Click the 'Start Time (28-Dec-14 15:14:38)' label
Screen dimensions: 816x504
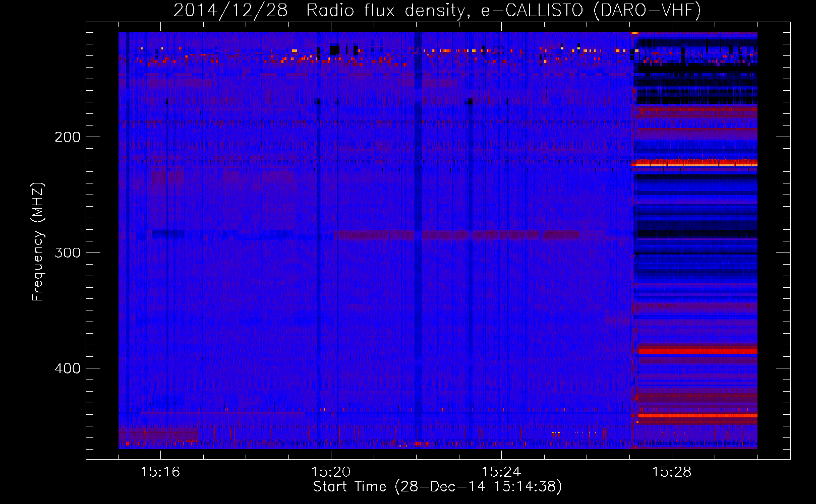(x=437, y=487)
